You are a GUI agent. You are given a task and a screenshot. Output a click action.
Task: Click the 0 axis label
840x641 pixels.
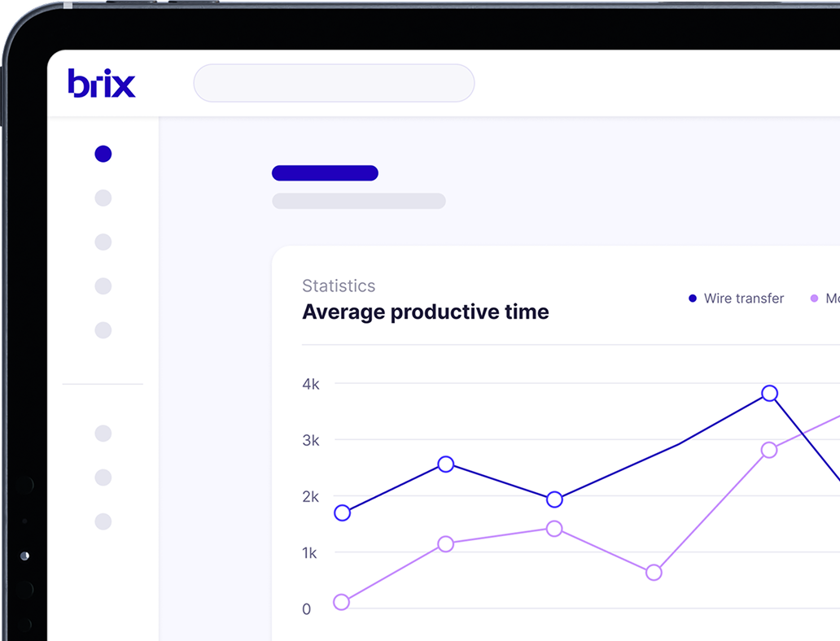[306, 609]
